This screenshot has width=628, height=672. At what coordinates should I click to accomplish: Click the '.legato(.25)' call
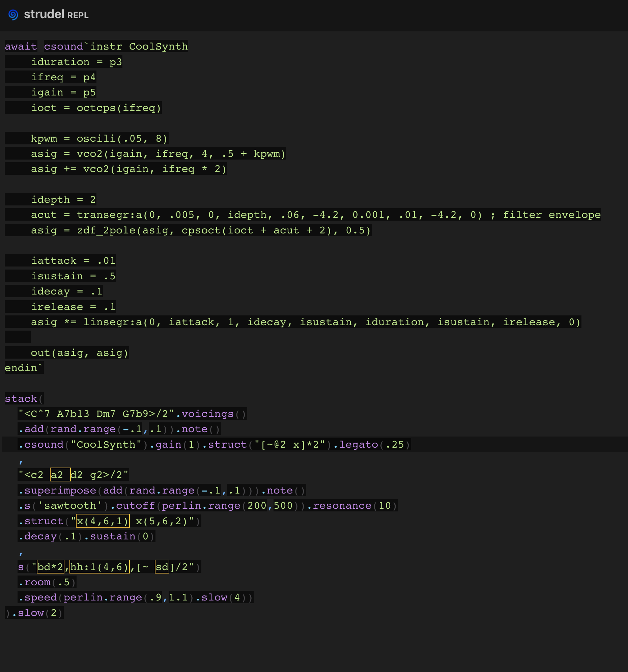372,444
